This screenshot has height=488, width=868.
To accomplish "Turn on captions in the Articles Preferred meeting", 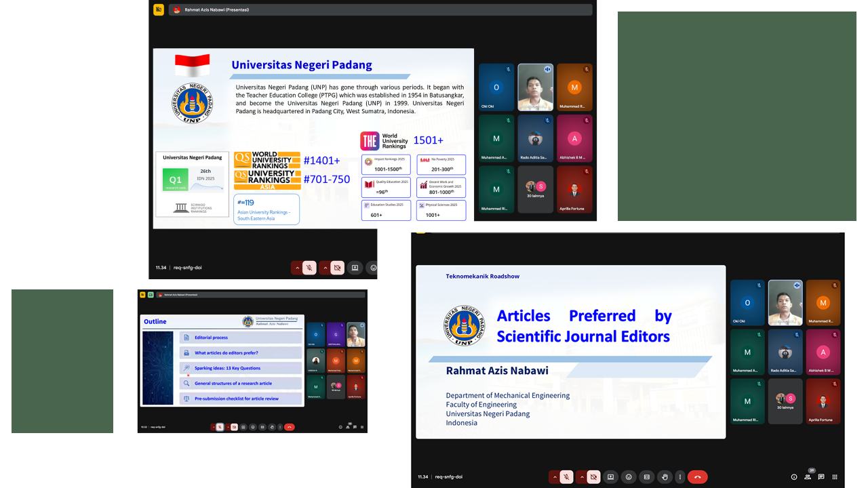I will [x=647, y=476].
